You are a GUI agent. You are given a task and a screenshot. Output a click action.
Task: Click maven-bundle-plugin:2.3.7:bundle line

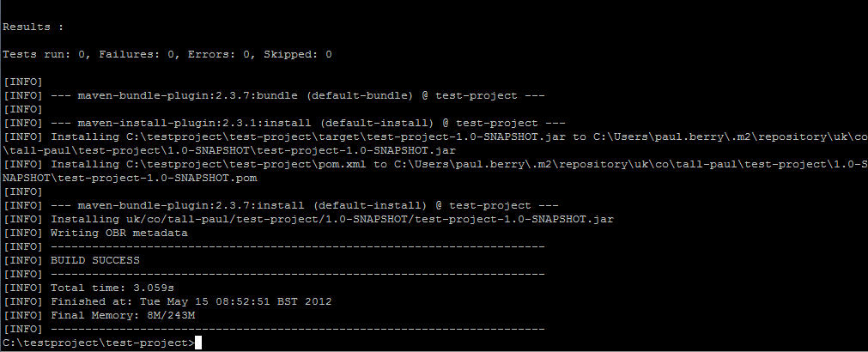274,96
